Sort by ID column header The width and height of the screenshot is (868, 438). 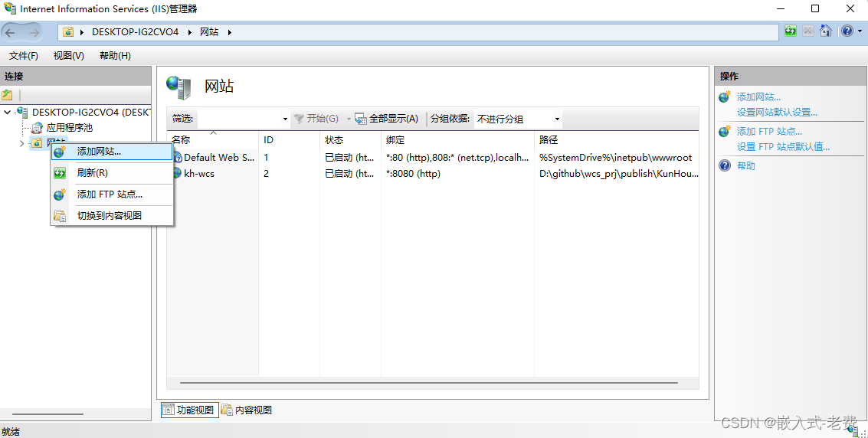289,140
